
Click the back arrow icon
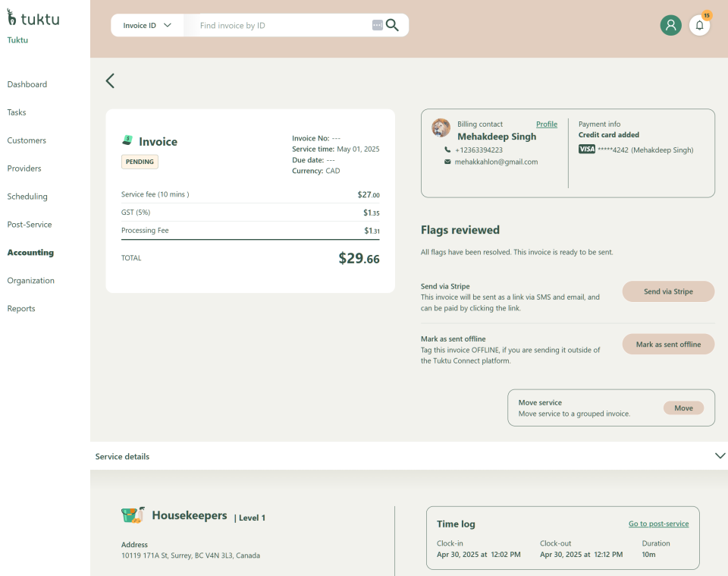pyautogui.click(x=110, y=81)
